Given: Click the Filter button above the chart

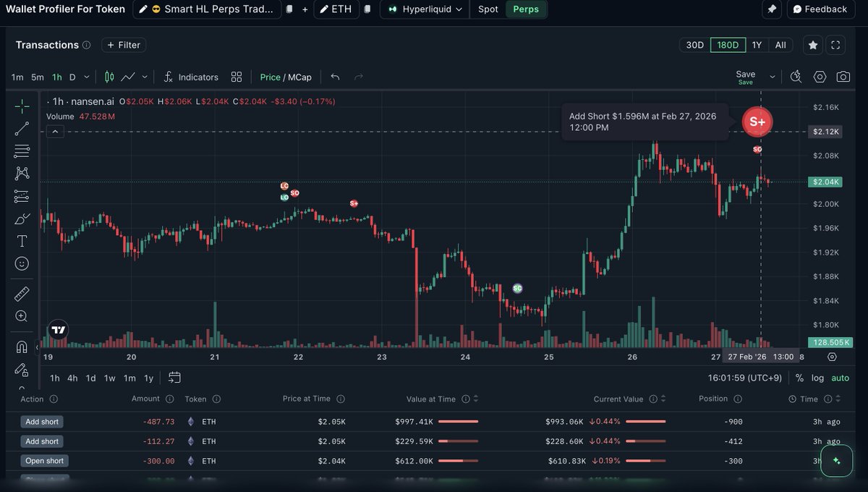Looking at the screenshot, I should click(x=123, y=45).
